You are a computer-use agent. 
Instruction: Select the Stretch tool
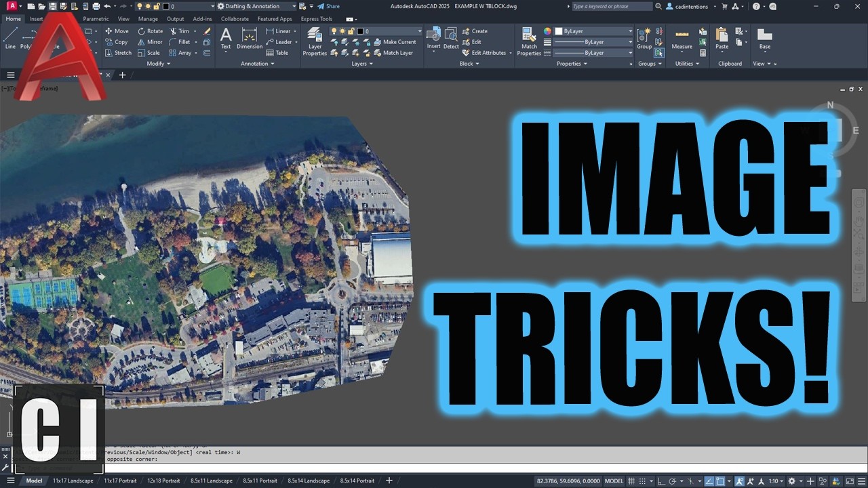coord(118,53)
